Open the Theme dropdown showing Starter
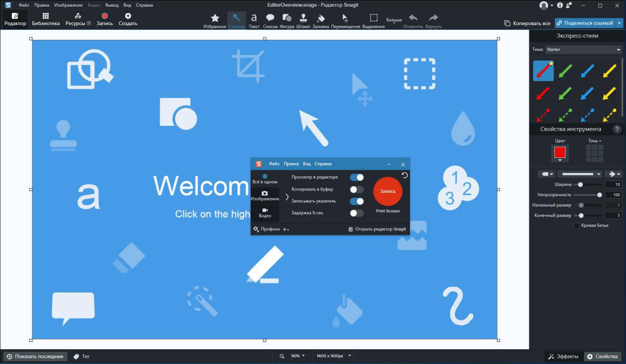The height and width of the screenshot is (364, 626). (583, 49)
